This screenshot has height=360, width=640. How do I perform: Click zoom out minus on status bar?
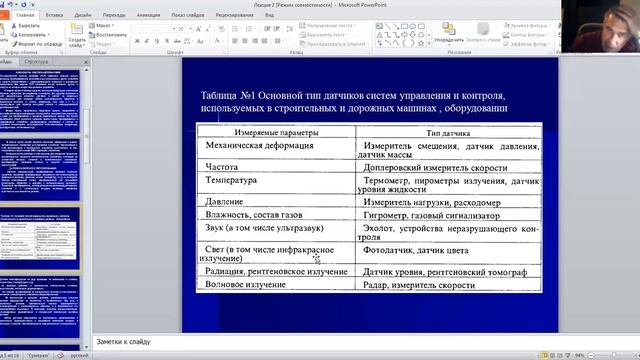[x=591, y=356]
